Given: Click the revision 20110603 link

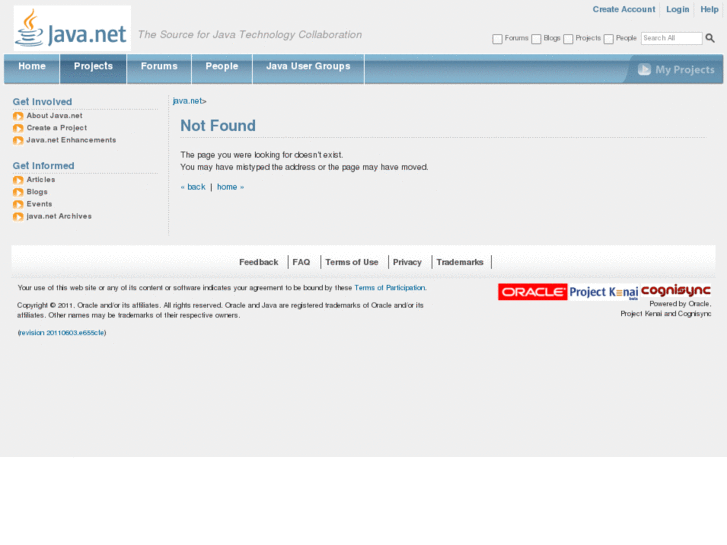Looking at the screenshot, I should pyautogui.click(x=62, y=333).
